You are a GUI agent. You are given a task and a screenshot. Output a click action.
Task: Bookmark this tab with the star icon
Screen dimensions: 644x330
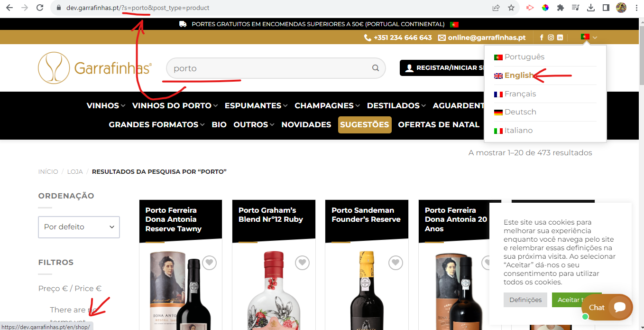511,8
